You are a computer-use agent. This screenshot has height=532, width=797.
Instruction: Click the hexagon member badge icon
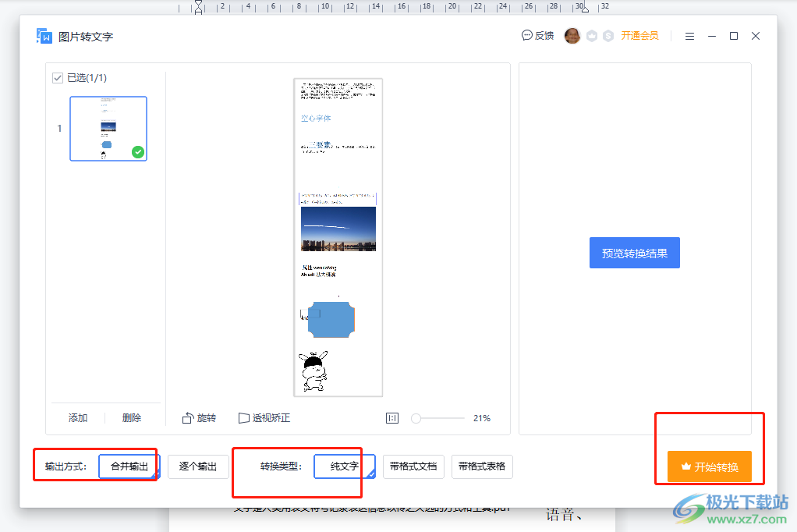[592, 36]
